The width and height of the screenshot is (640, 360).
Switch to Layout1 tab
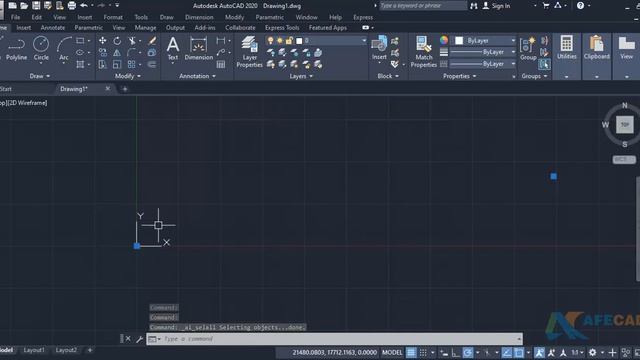[34, 350]
